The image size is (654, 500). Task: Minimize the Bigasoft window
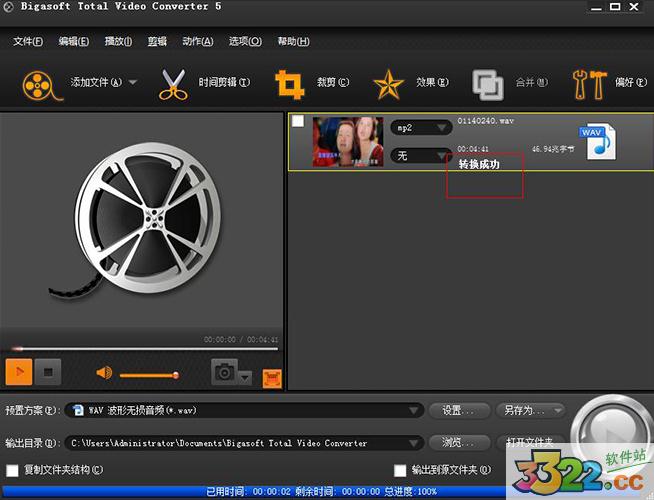pyautogui.click(x=596, y=7)
